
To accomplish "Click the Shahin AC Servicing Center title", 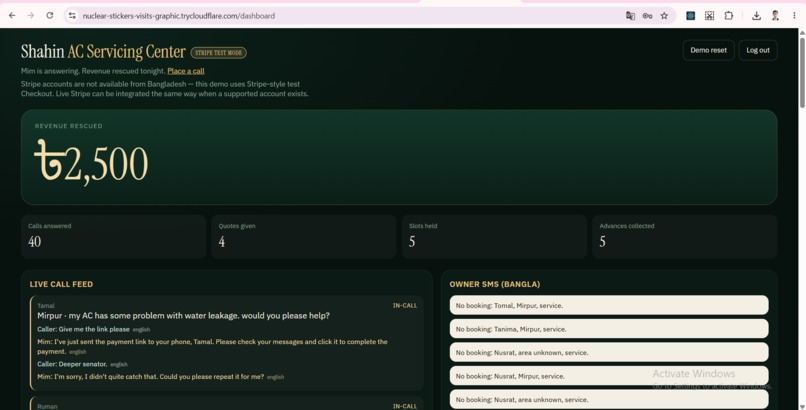I will coord(103,51).
